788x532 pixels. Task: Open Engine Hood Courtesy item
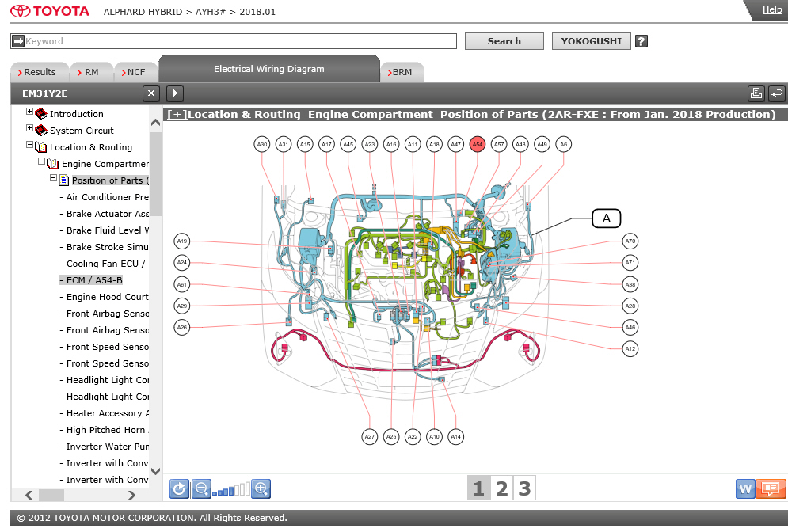pos(107,297)
